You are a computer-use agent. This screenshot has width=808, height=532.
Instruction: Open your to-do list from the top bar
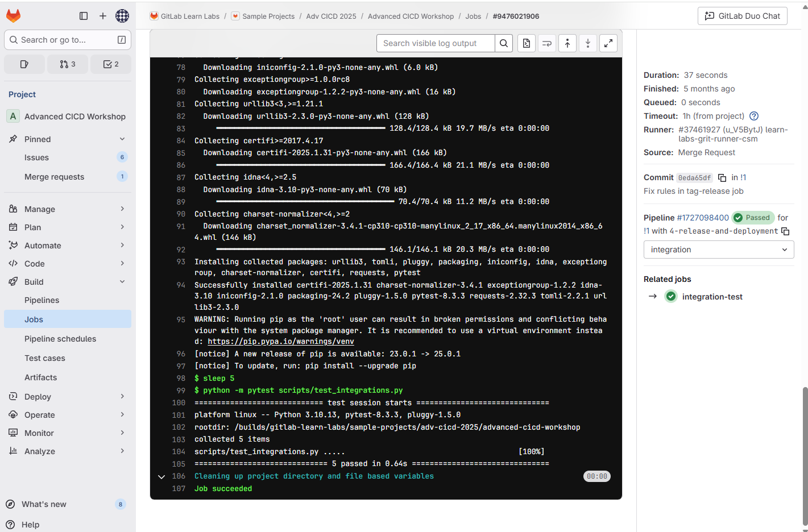pos(111,64)
